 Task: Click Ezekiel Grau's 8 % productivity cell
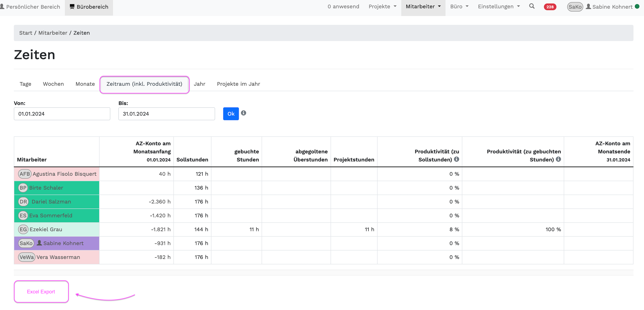point(419,229)
